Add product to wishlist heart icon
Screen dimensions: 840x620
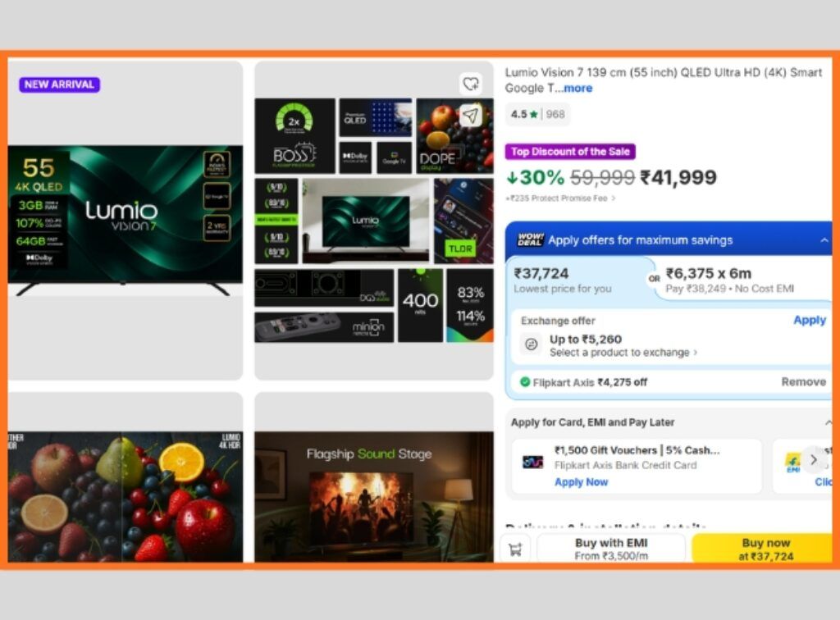pos(470,84)
